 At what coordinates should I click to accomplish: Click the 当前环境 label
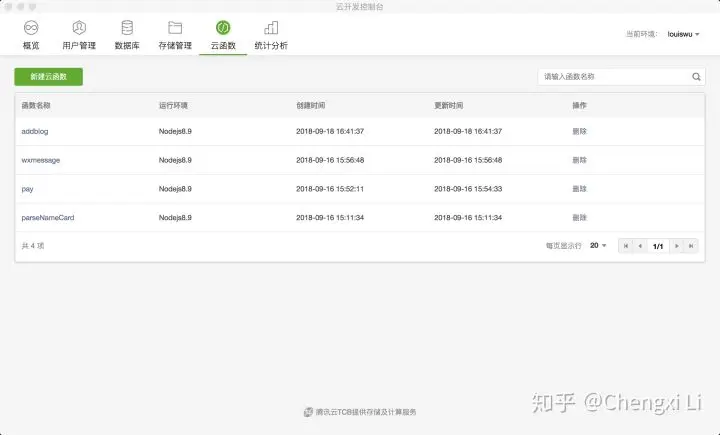coord(641,34)
